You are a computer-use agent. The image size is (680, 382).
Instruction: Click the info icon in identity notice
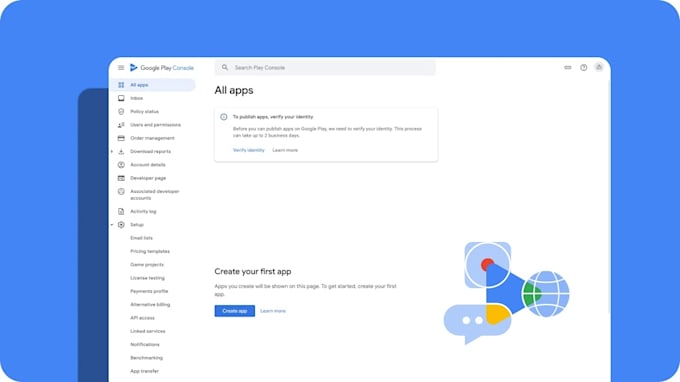[224, 117]
